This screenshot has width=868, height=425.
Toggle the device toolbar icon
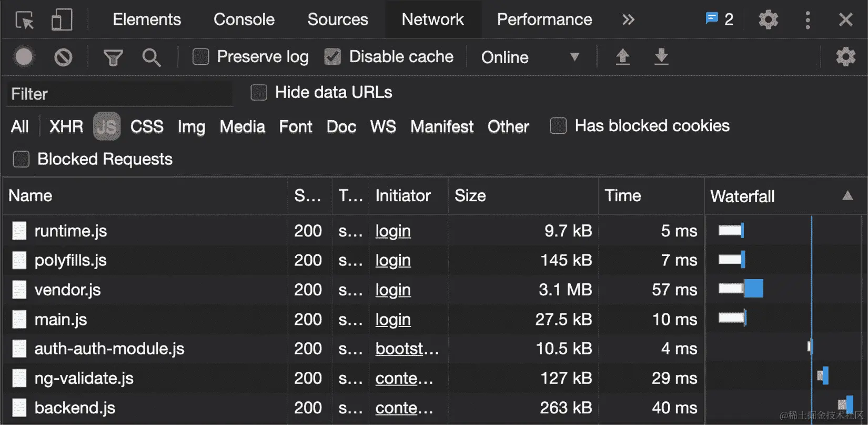[x=62, y=20]
